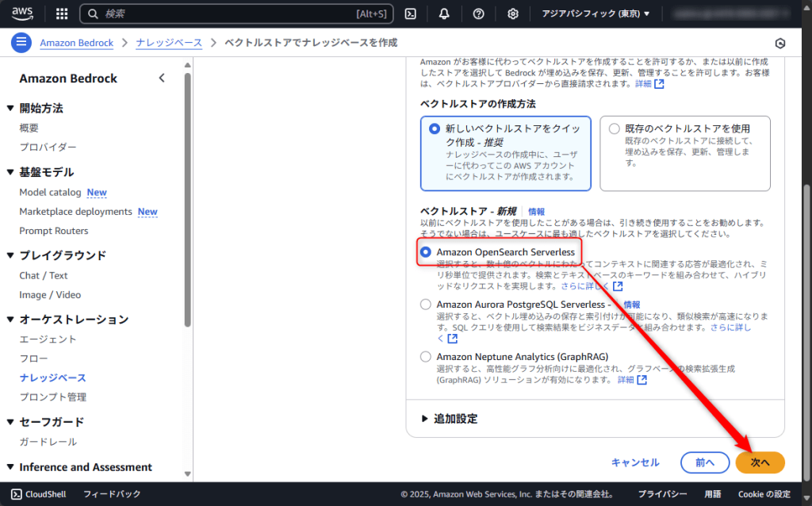Image resolution: width=812 pixels, height=506 pixels.
Task: Collapse the プレイグラウンド nav section
Action: tap(10, 255)
